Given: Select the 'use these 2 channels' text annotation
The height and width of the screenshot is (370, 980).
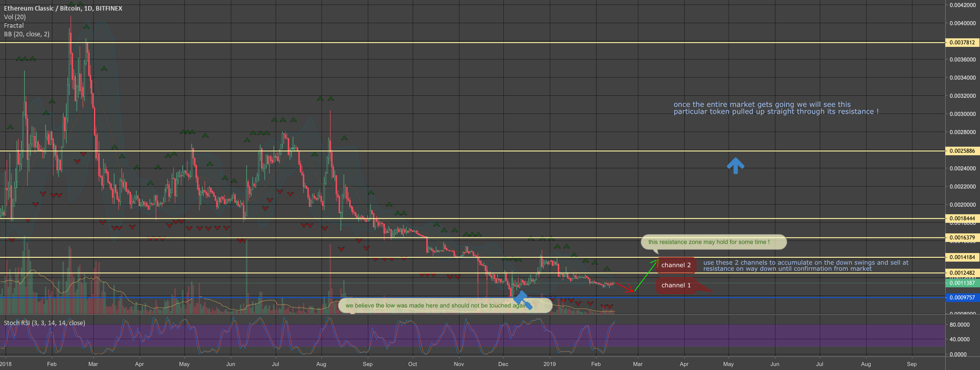Looking at the screenshot, I should point(806,266).
